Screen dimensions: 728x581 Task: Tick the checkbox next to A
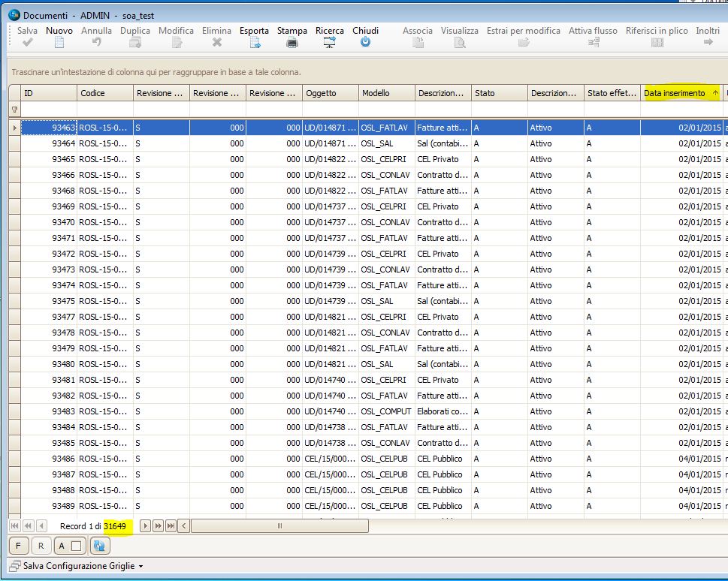[77, 546]
